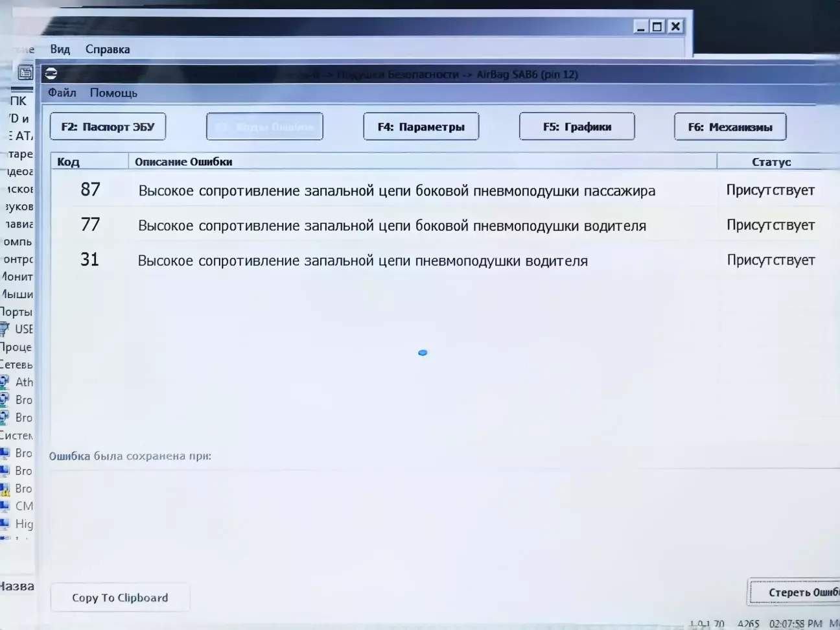
Task: Select the Hig device icon in the tree
Action: pyautogui.click(x=5, y=524)
